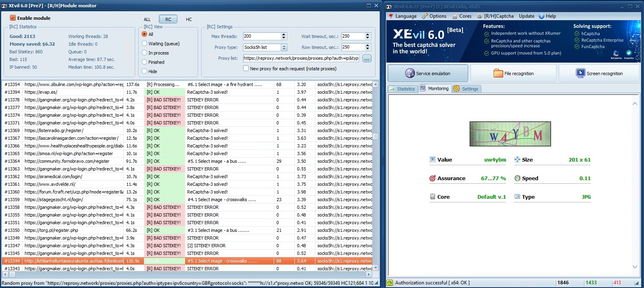Select the Waiting (queue) radio button
This screenshot has width=644, height=288.
[x=144, y=43]
